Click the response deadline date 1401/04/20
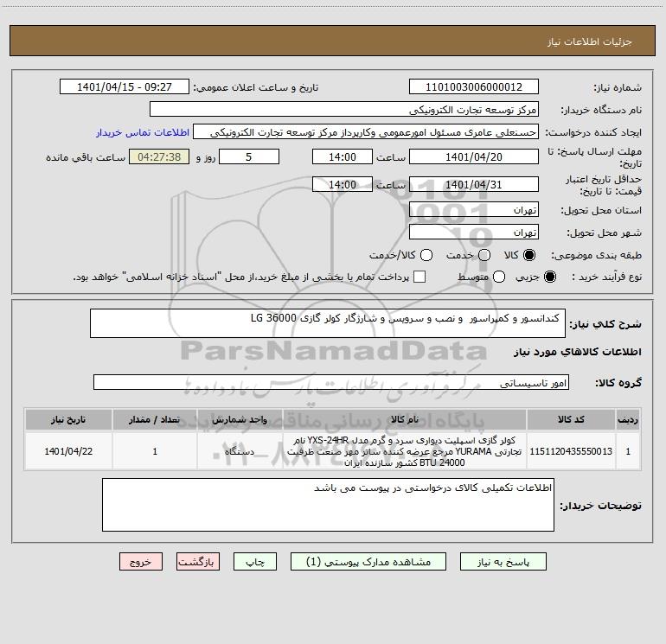Image resolution: width=666 pixels, height=644 pixels. (474, 156)
